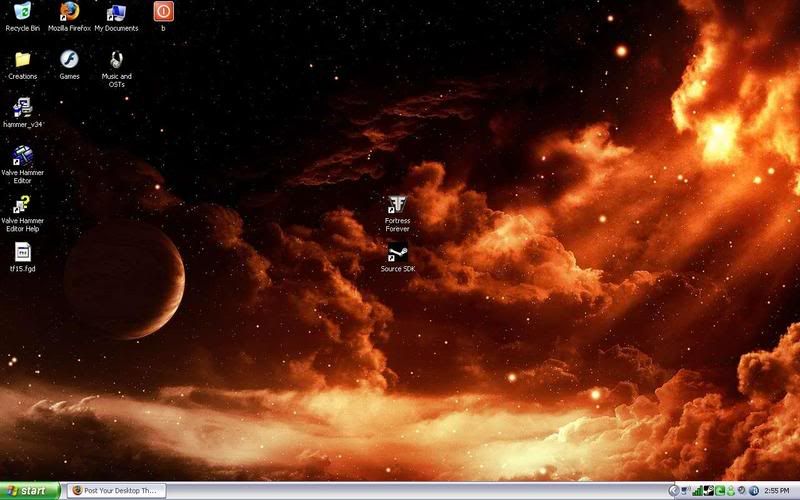Screen dimensions: 800x500
Task: Expand hidden system tray icons
Action: (x=673, y=491)
